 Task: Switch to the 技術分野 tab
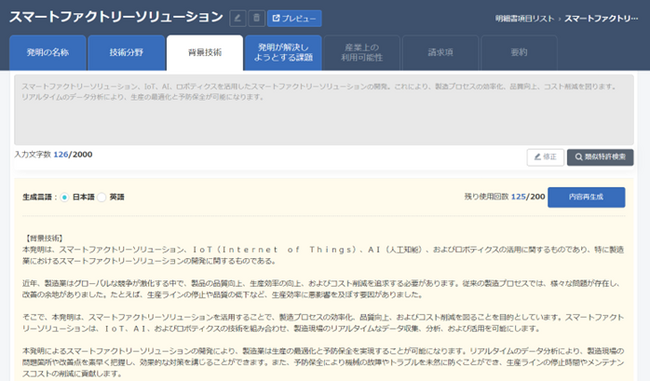coord(126,53)
